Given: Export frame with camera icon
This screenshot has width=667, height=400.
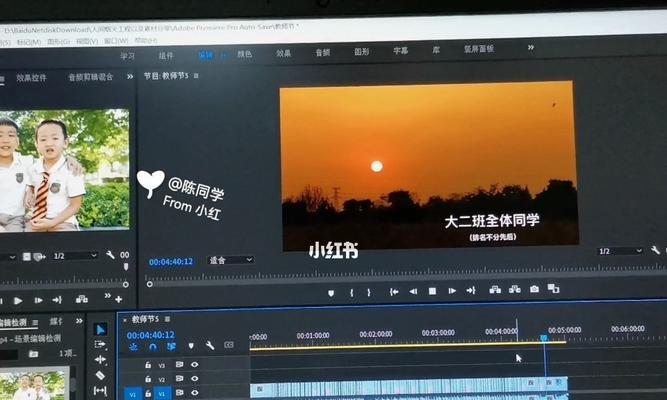Looking at the screenshot, I should pos(534,289).
